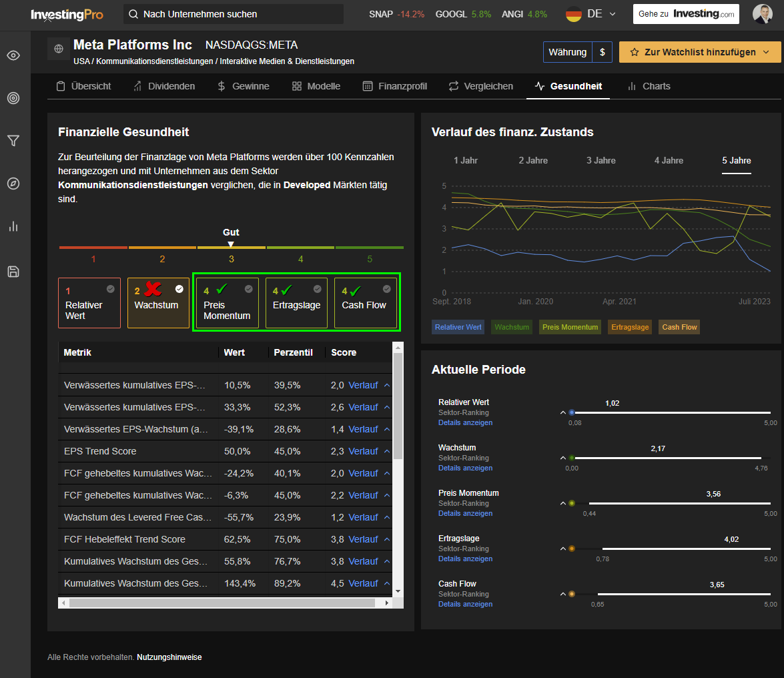Click the Vergleichen arrows icon
Viewport: 784px width, 678px height.
coord(454,86)
